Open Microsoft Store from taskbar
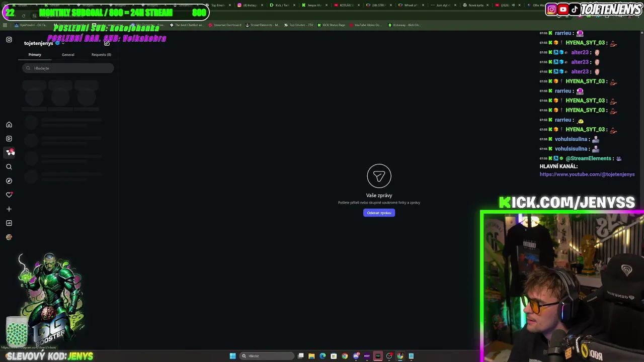 [x=334, y=356]
